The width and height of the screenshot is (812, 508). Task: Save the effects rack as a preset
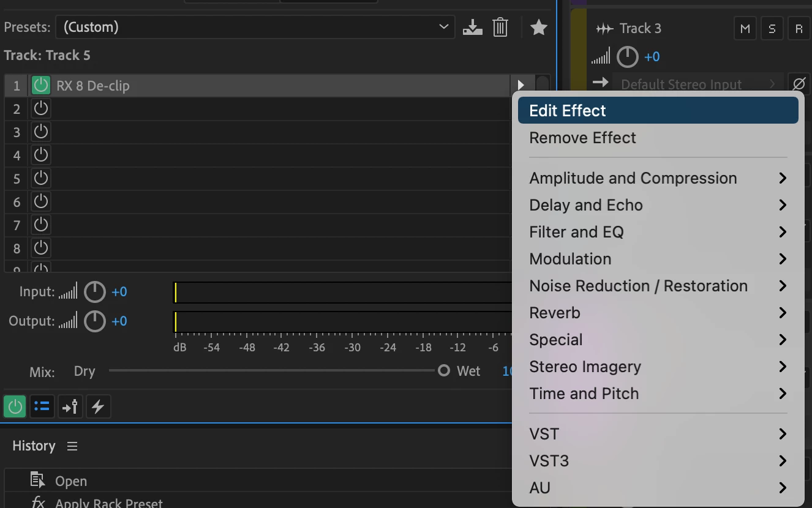(x=473, y=27)
